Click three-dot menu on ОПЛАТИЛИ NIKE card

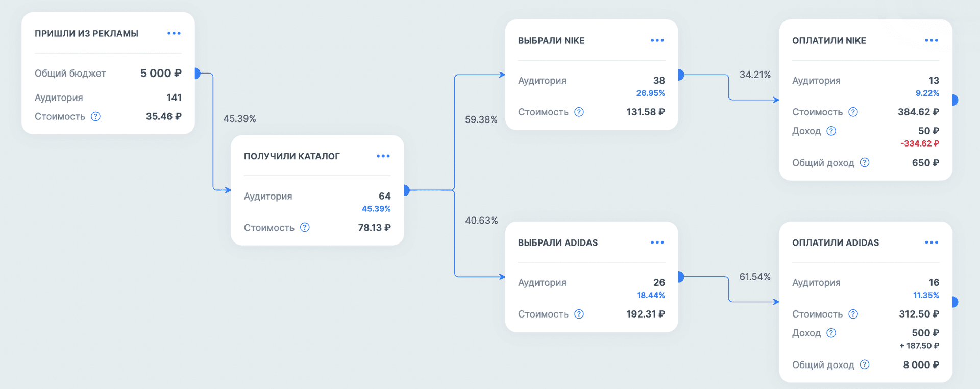[931, 40]
